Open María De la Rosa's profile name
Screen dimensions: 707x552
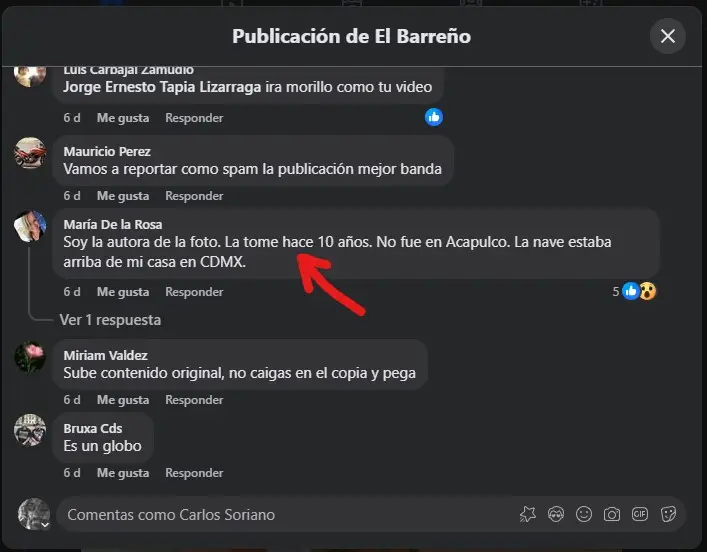click(x=113, y=225)
